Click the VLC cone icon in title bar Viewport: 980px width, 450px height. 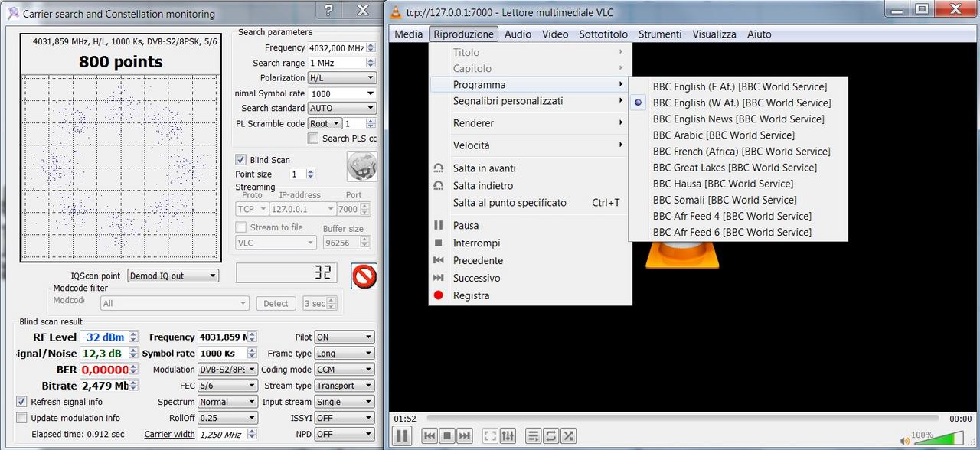395,12
